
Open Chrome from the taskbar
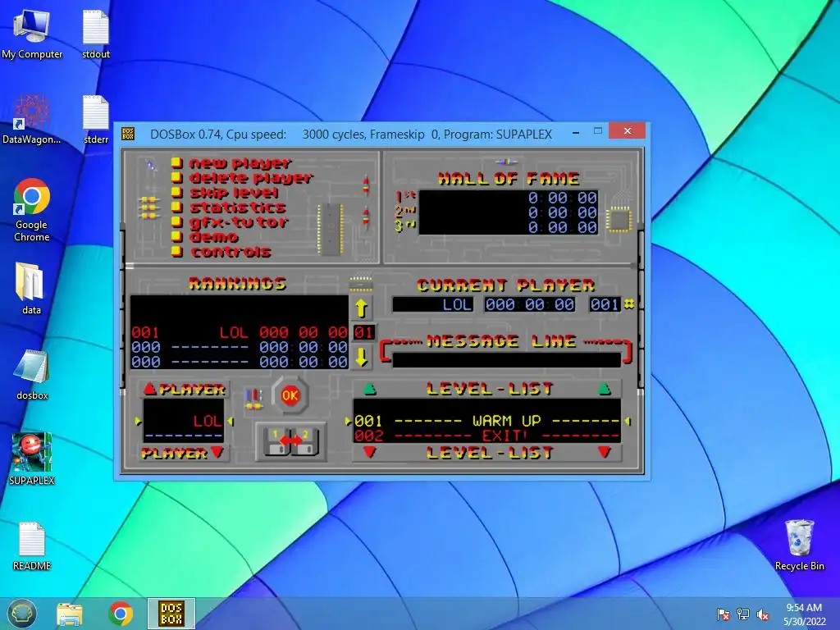click(121, 614)
